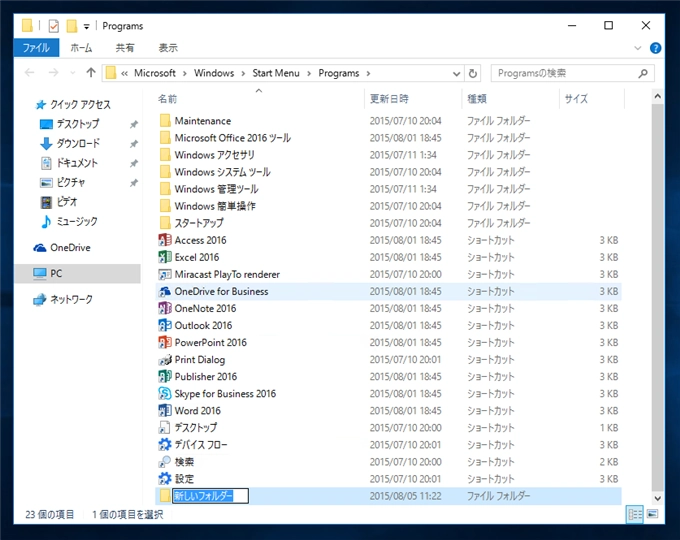The width and height of the screenshot is (680, 540).
Task: Open address bar history dropdown
Action: pyautogui.click(x=456, y=74)
